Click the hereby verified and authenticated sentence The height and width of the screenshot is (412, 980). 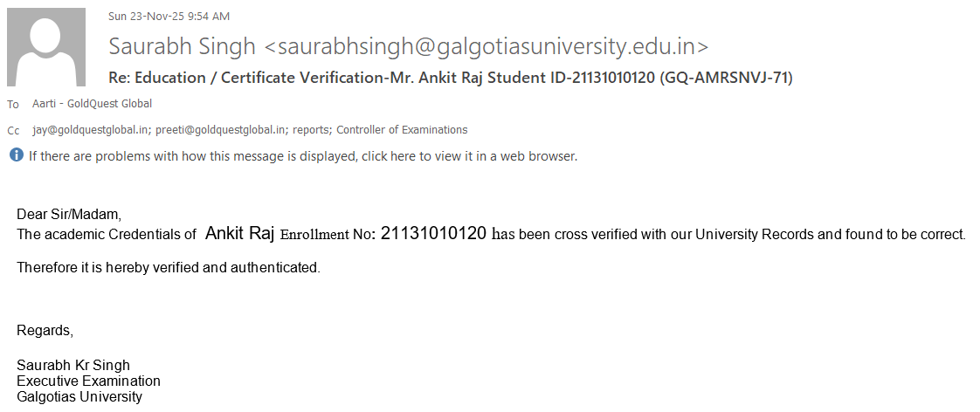[169, 267]
